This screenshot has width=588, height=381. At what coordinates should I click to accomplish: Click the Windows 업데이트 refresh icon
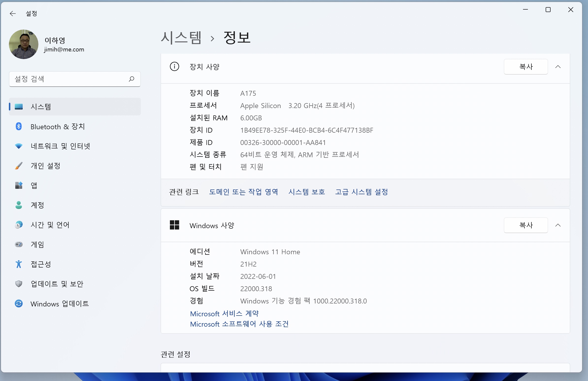19,303
